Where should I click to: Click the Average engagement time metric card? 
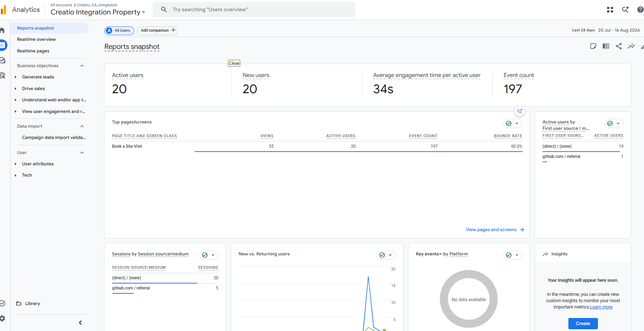pyautogui.click(x=427, y=84)
